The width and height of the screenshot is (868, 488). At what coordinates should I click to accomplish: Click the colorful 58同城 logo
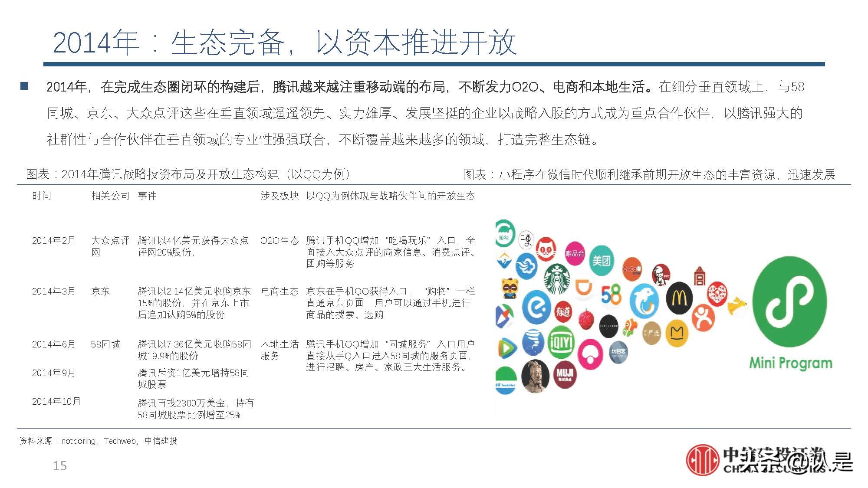(x=612, y=295)
